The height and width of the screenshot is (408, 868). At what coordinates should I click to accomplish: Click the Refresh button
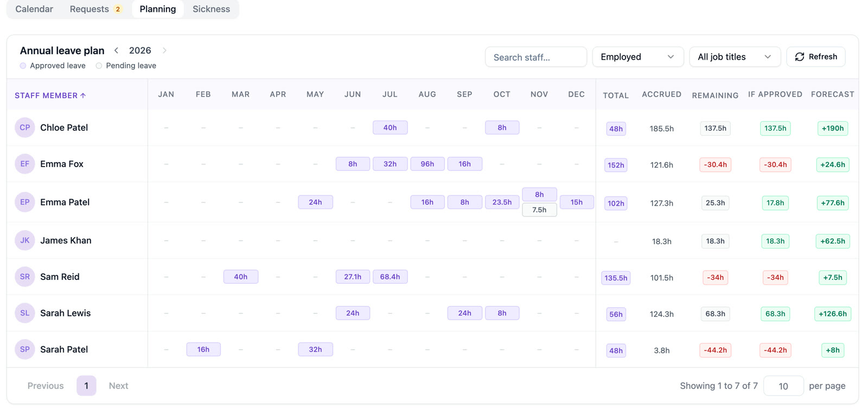tap(815, 57)
